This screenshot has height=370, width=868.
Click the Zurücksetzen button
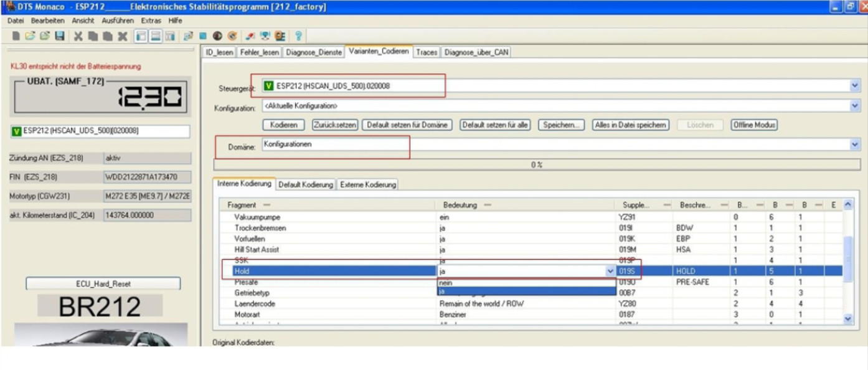pyautogui.click(x=334, y=125)
